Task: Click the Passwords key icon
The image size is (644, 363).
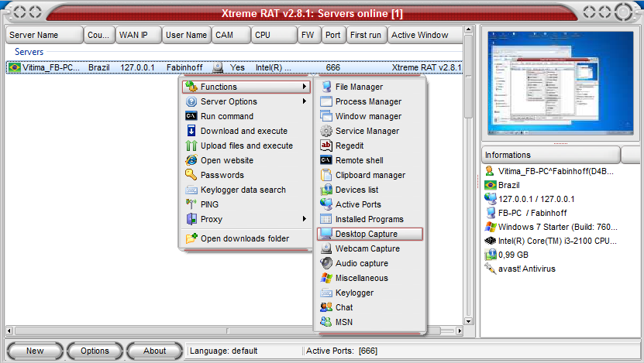Action: [191, 175]
